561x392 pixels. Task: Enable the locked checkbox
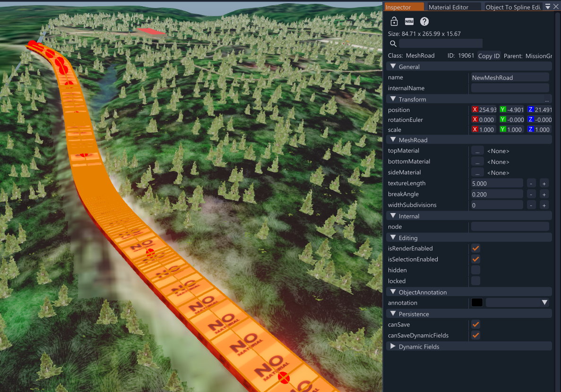(x=475, y=281)
